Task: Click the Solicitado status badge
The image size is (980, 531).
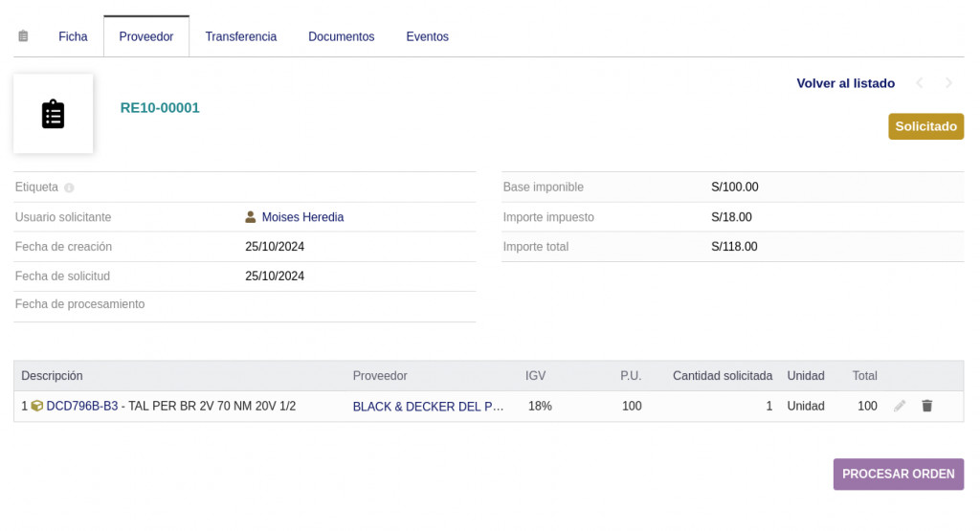Action: pos(925,126)
